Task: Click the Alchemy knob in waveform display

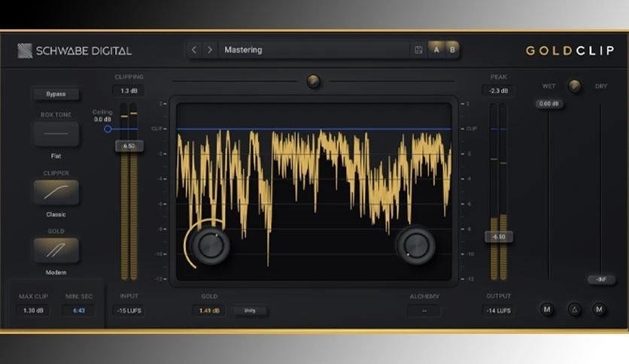Action: pos(415,244)
